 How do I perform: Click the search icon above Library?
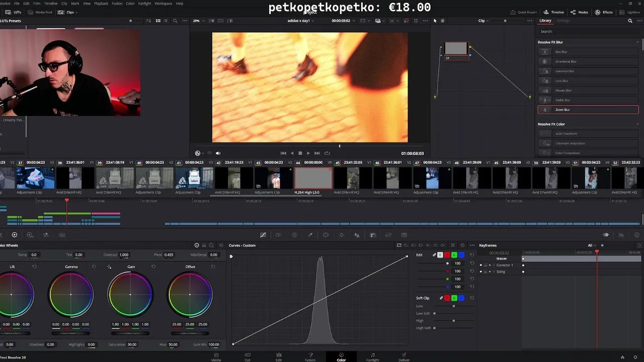point(630,21)
